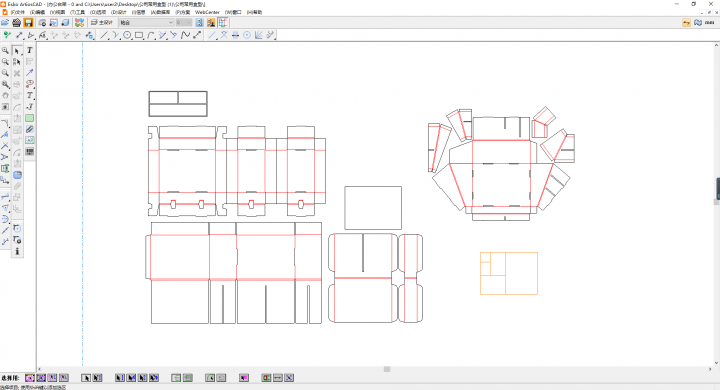The height and width of the screenshot is (390, 720).
Task: Click the Save floppy disk icon
Action: (28, 23)
